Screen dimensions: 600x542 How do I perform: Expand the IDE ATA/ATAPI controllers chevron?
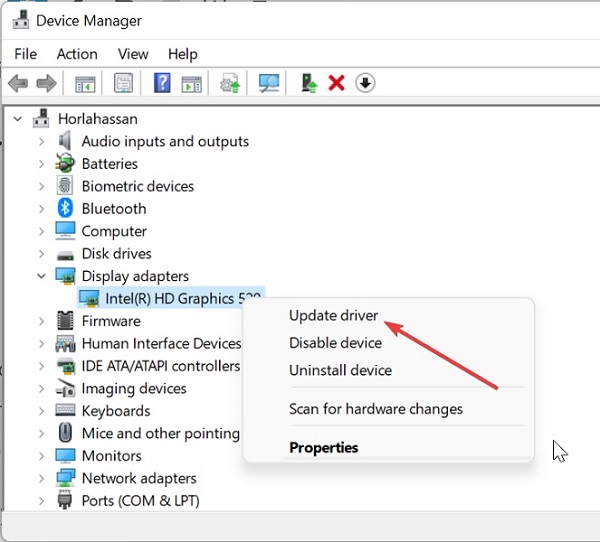pos(41,366)
